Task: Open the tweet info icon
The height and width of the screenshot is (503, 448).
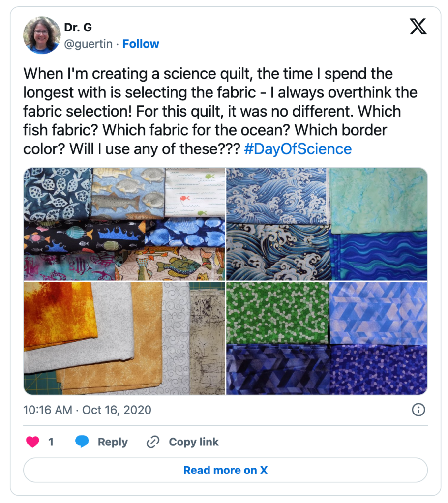Action: [418, 410]
